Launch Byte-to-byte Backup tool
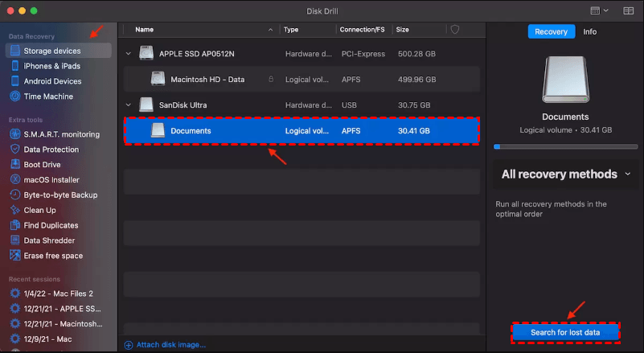 (x=60, y=195)
